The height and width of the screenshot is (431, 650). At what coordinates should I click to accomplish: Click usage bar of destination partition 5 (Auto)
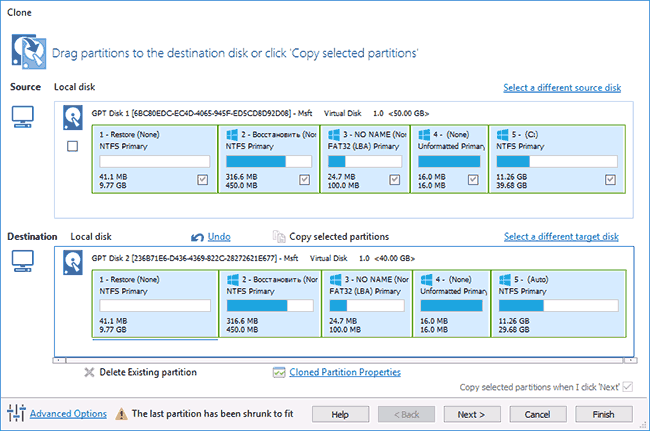pyautogui.click(x=558, y=306)
